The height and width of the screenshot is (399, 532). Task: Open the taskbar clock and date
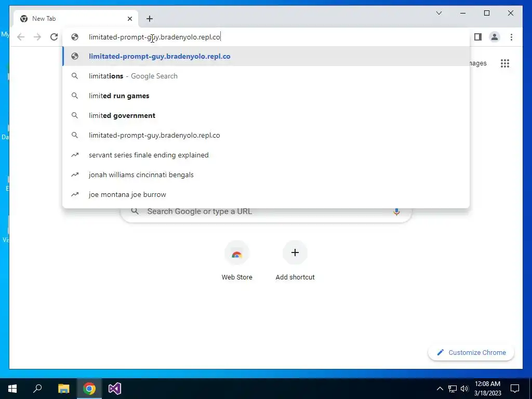tap(487, 389)
